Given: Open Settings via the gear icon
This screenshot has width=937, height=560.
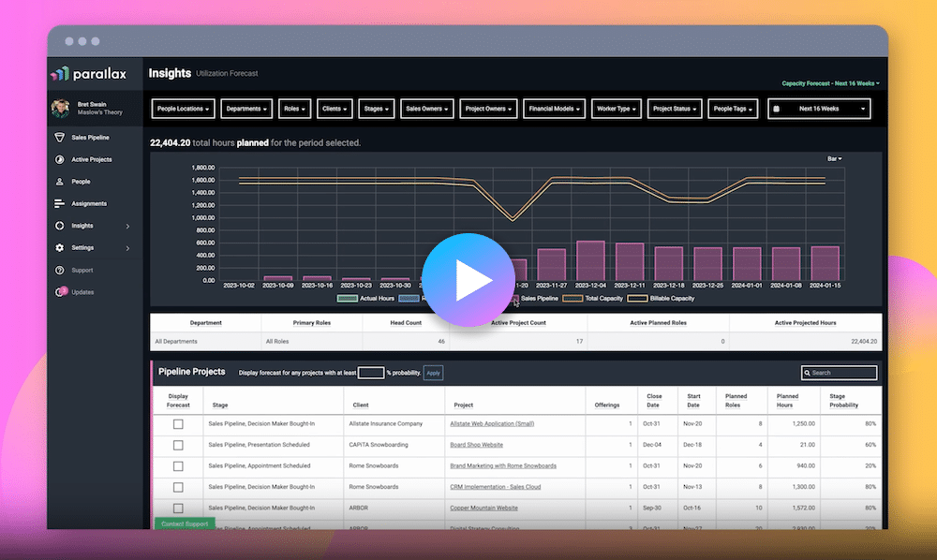Looking at the screenshot, I should 59,248.
